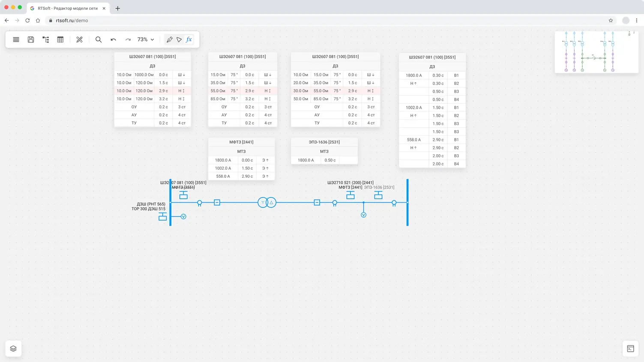Click the save diskette icon
Image resolution: width=644 pixels, height=362 pixels.
[x=31, y=39]
